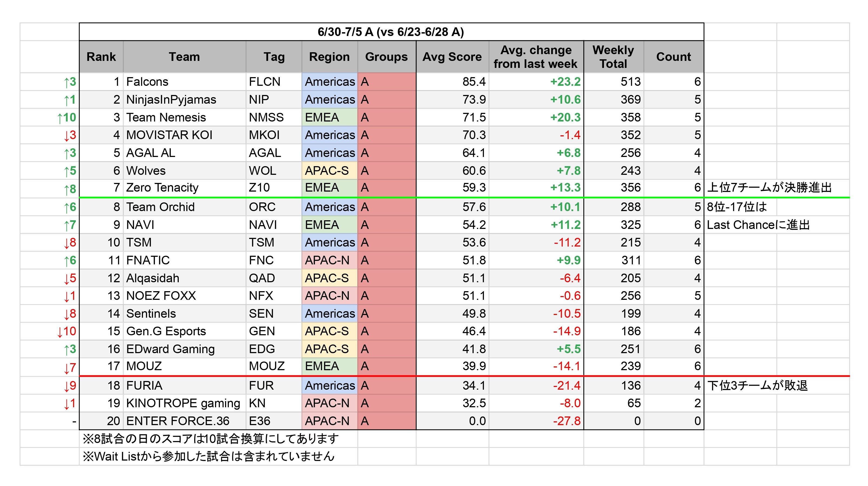Click the 'Zero Tenacity' cell
This screenshot has height=486, width=868.
click(184, 188)
